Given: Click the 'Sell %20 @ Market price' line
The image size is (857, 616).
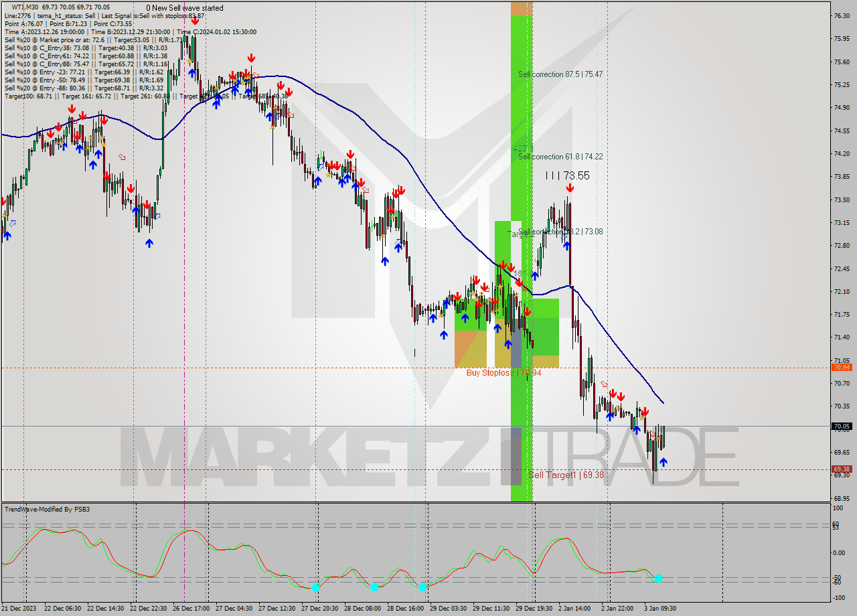Looking at the screenshot, I should tap(94, 40).
